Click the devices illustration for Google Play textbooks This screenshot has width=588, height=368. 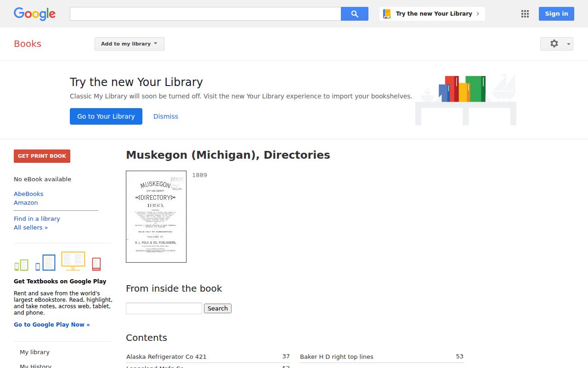click(57, 261)
